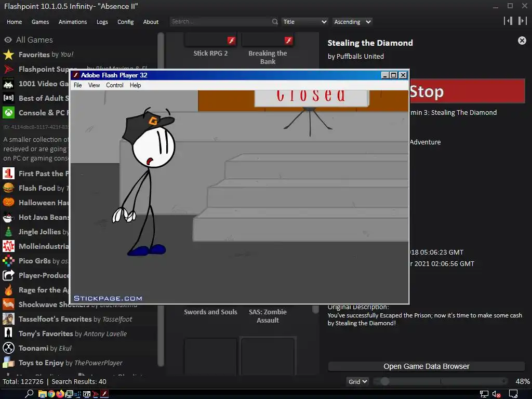This screenshot has height=399, width=532.
Task: Open the First Past the Post playlist icon
Action: 8,174
